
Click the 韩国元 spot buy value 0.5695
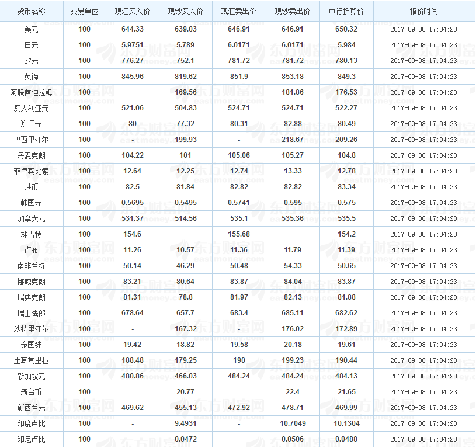pos(133,203)
